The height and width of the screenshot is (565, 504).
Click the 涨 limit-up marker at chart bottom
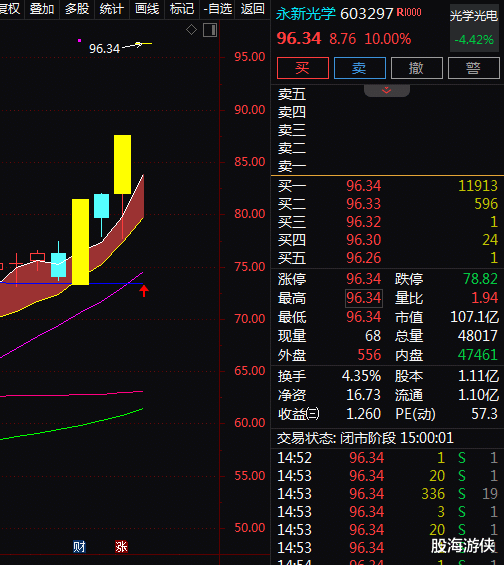(121, 547)
